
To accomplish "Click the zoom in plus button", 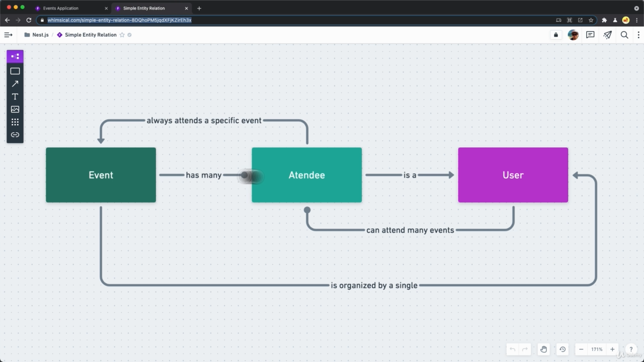I will click(612, 349).
